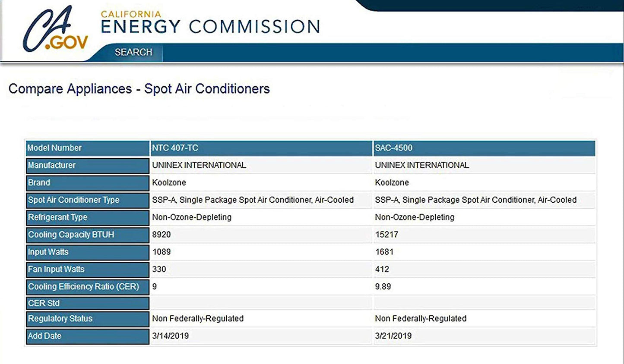
Task: Click the CER Std row label
Action: coord(88,303)
